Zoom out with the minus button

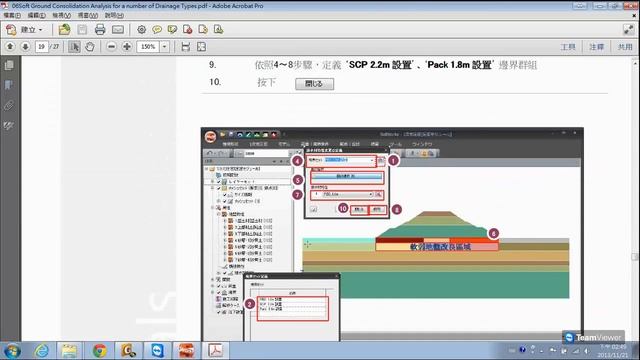pos(111,47)
